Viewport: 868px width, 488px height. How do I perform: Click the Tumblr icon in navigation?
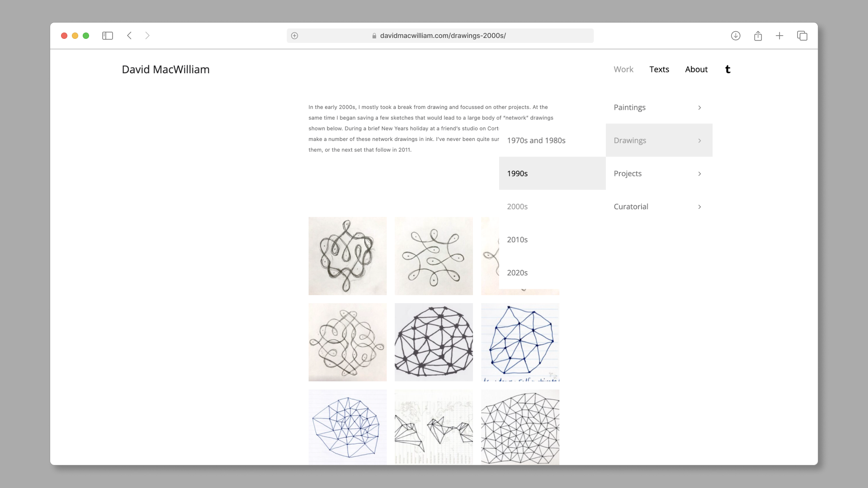click(x=727, y=70)
